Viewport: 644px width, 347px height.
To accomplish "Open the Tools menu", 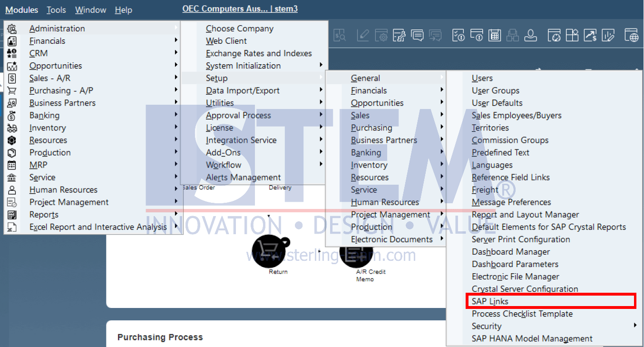I will pyautogui.click(x=56, y=10).
